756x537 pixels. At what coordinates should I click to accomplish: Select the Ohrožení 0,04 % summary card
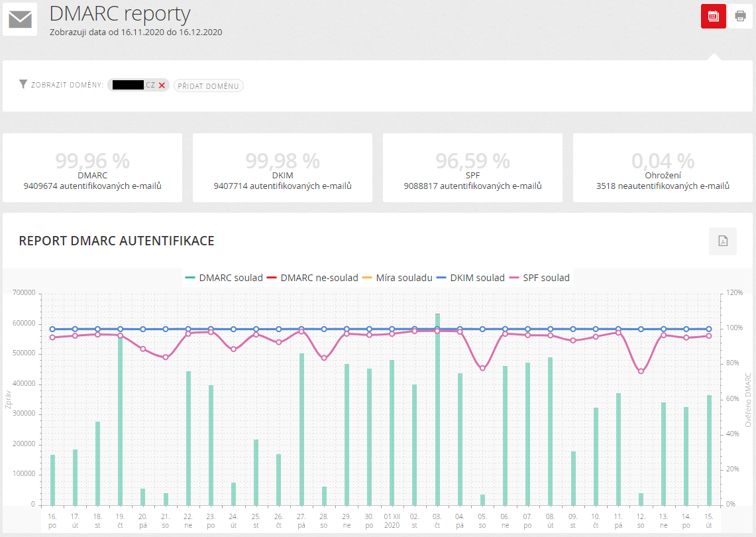(x=663, y=168)
